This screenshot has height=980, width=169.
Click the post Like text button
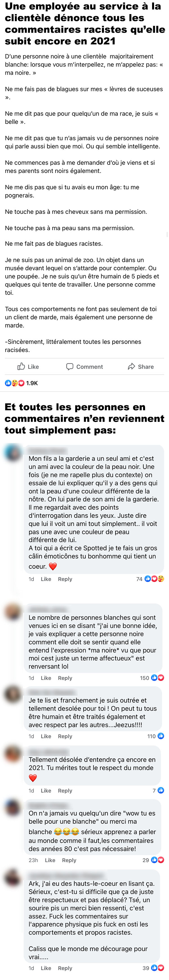[x=34, y=367]
